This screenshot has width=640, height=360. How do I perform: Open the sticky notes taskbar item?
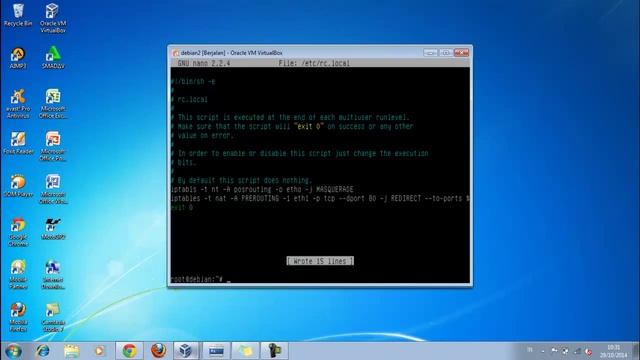click(x=245, y=351)
